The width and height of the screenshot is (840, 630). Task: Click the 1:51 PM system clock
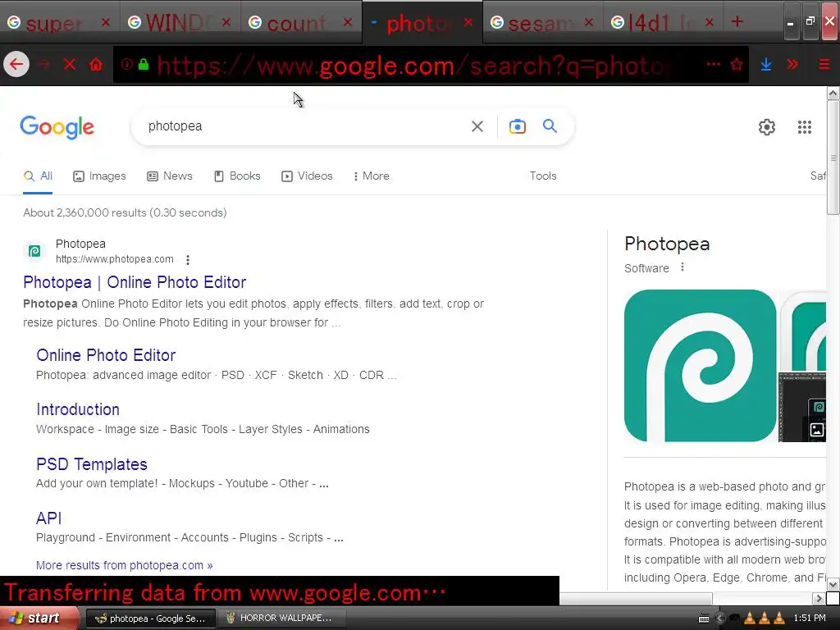(x=810, y=619)
